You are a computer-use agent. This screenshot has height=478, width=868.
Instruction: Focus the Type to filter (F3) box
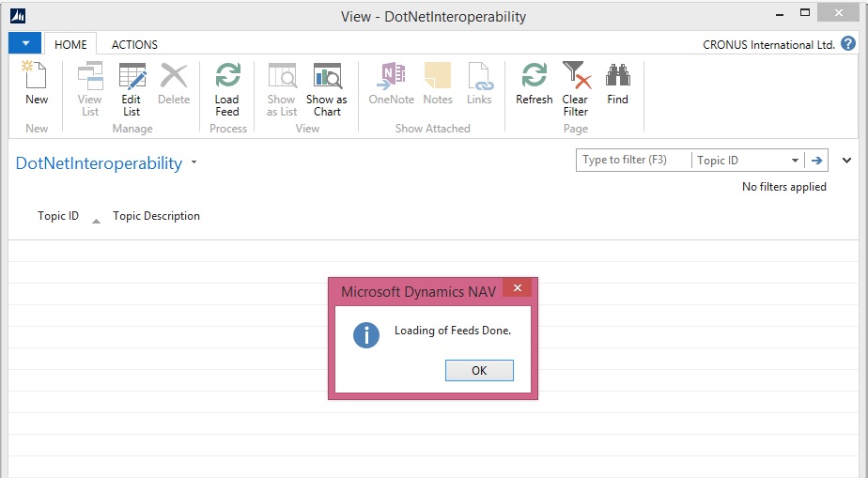coord(634,161)
